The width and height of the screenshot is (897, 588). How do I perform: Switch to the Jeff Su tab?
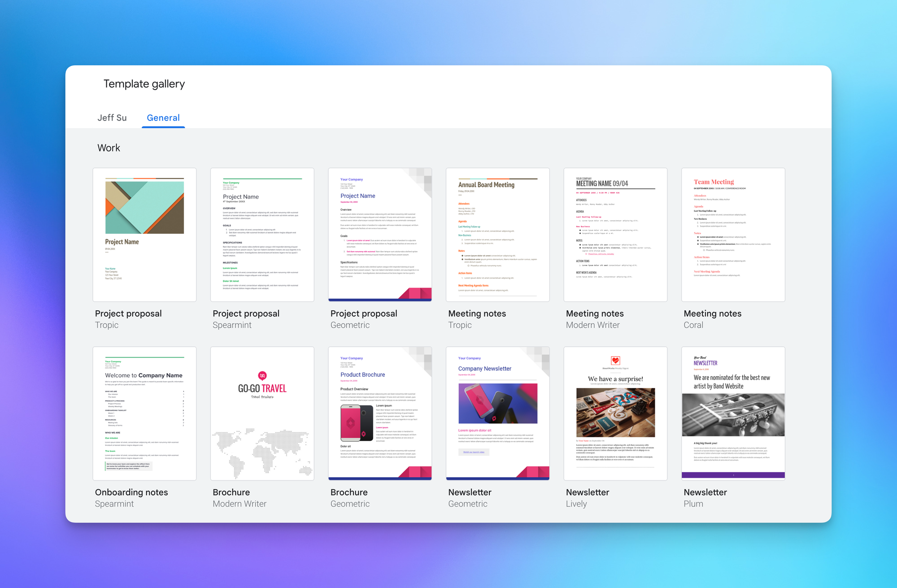tap(112, 118)
